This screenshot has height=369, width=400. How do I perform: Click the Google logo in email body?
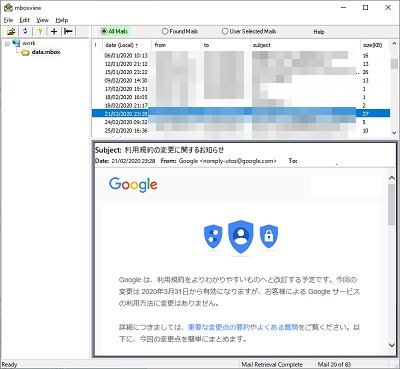point(133,184)
